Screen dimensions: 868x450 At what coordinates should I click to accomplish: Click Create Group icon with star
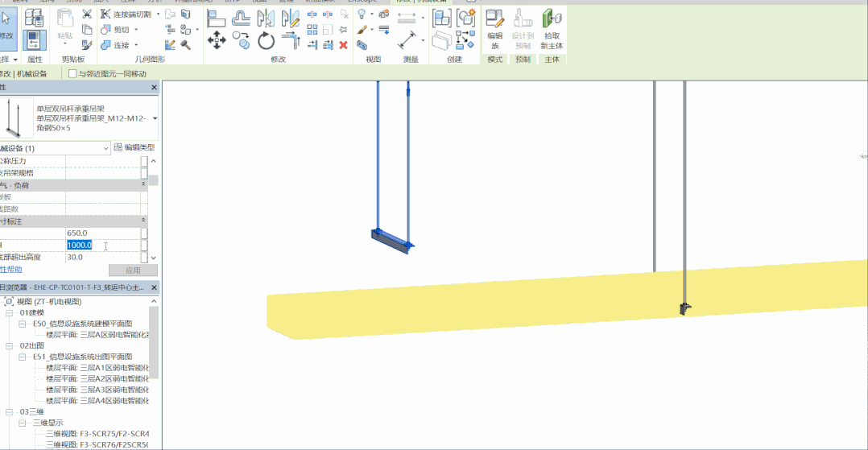click(x=466, y=19)
